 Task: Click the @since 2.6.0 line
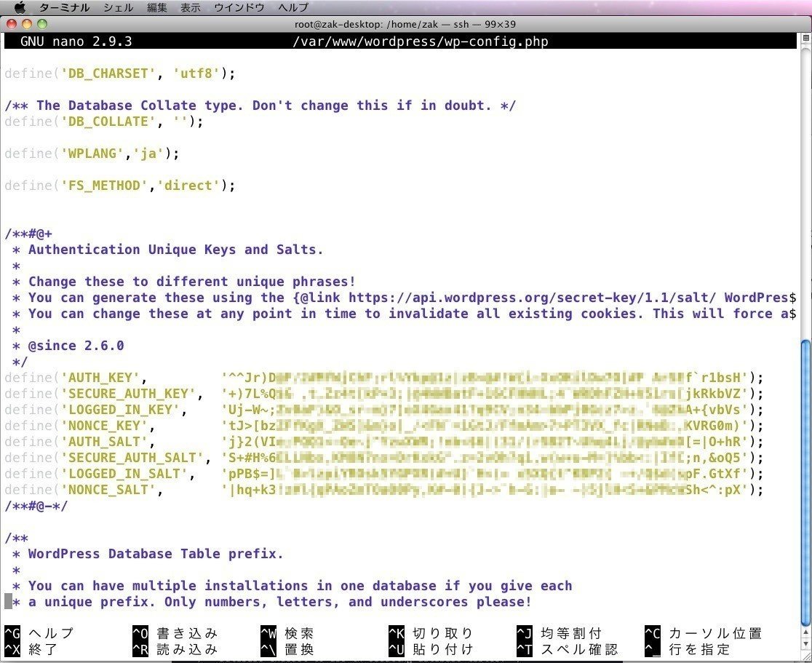tap(68, 346)
